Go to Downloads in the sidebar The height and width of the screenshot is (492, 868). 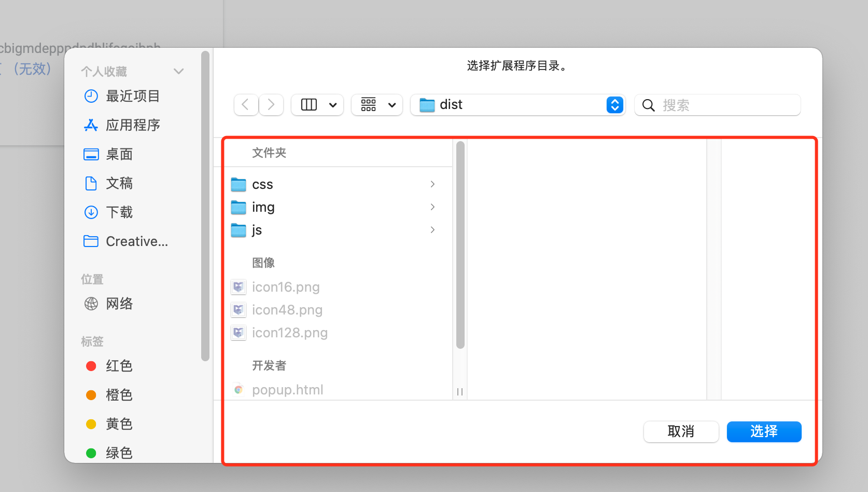(119, 212)
